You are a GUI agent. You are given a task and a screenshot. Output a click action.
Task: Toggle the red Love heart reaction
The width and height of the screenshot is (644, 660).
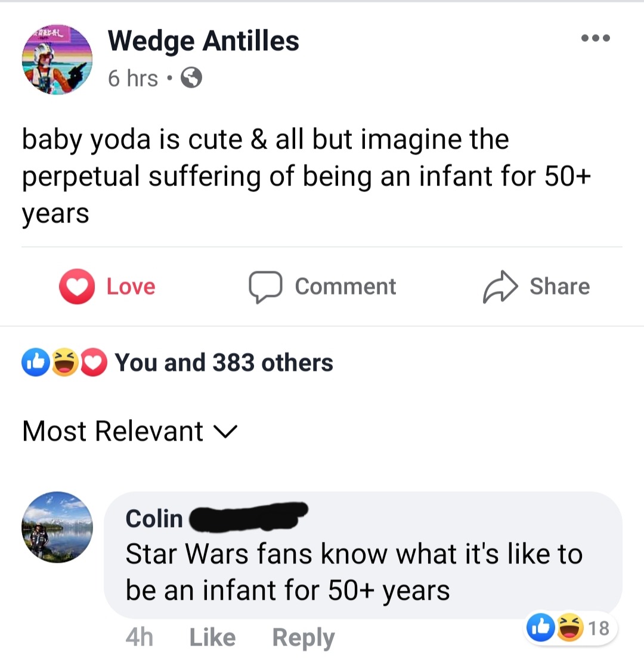click(76, 287)
